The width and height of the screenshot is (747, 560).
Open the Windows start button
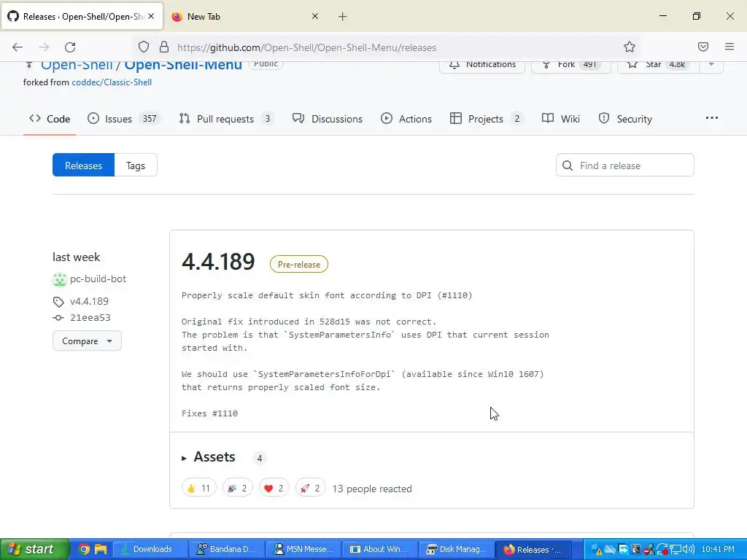[34, 549]
